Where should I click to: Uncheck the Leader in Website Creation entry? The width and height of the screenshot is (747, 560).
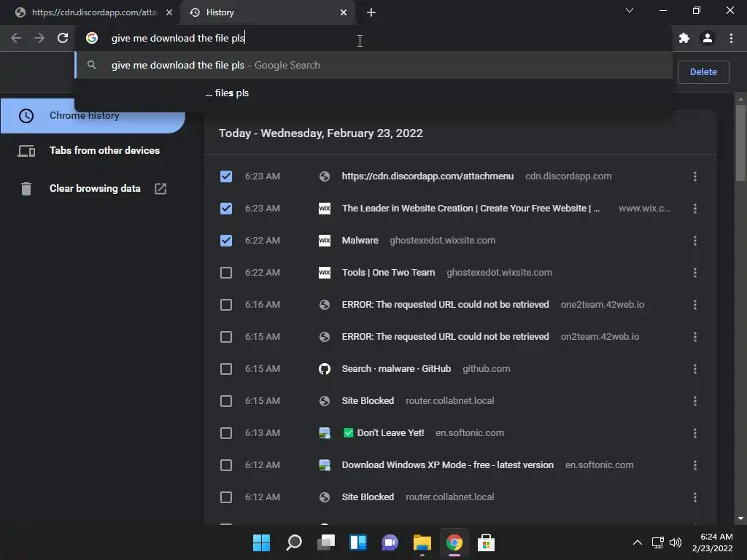tap(226, 209)
